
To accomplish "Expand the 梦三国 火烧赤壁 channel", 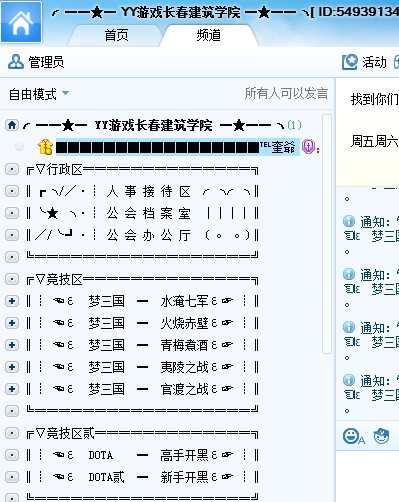I will tap(12, 323).
